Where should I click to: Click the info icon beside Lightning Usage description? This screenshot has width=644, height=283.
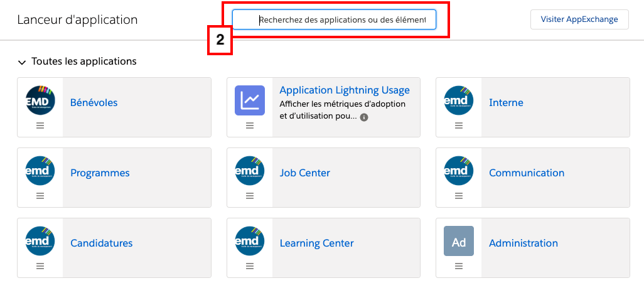point(364,117)
